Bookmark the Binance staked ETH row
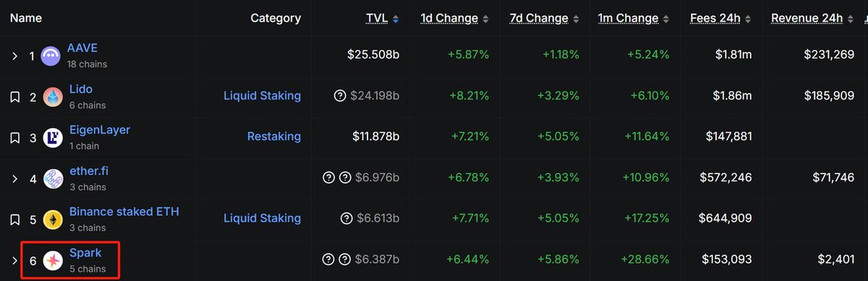 coord(14,219)
